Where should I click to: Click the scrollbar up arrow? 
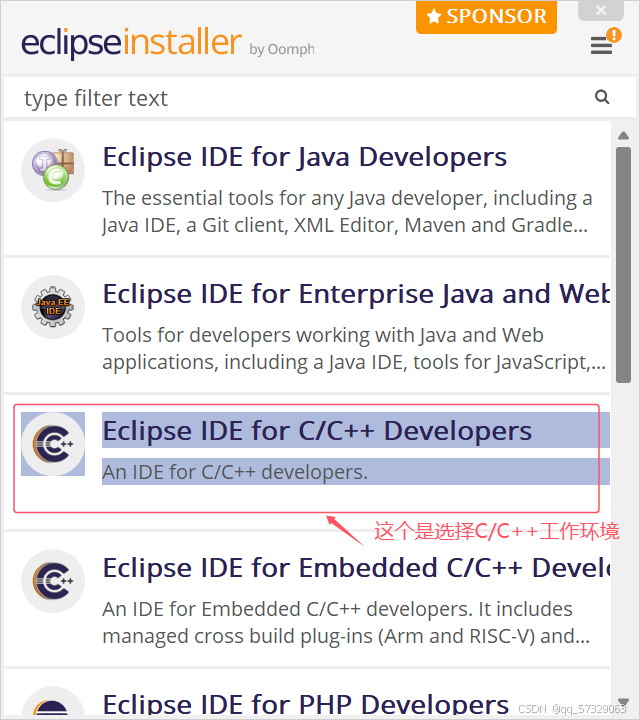pyautogui.click(x=623, y=135)
